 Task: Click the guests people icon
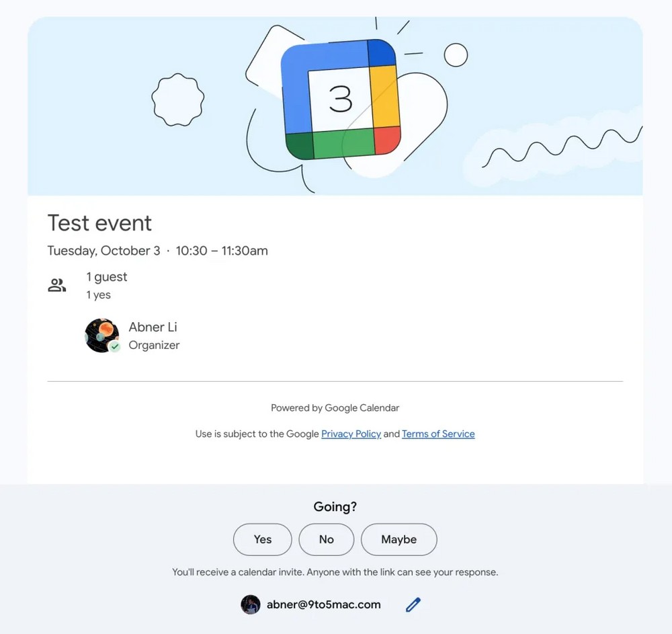point(57,286)
